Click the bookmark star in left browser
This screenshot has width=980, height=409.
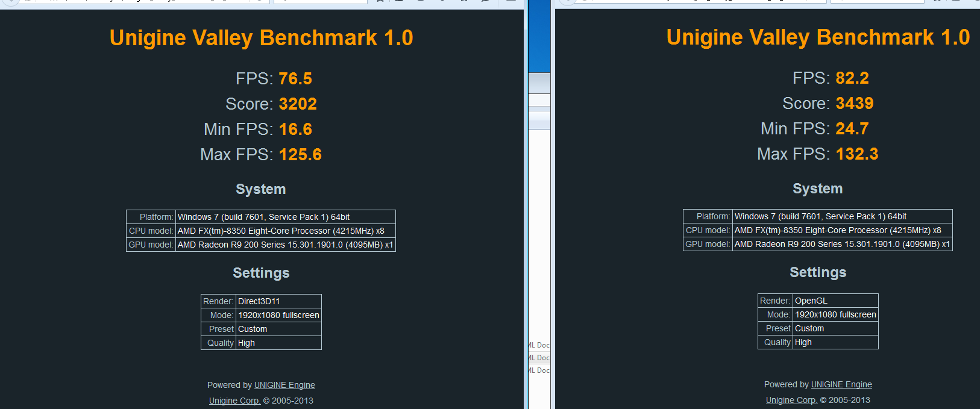[380, 1]
